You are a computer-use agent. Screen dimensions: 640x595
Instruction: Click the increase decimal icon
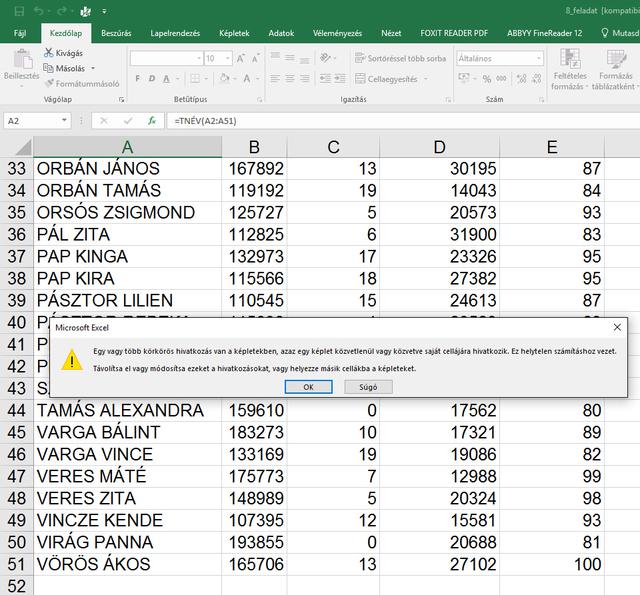pos(521,78)
